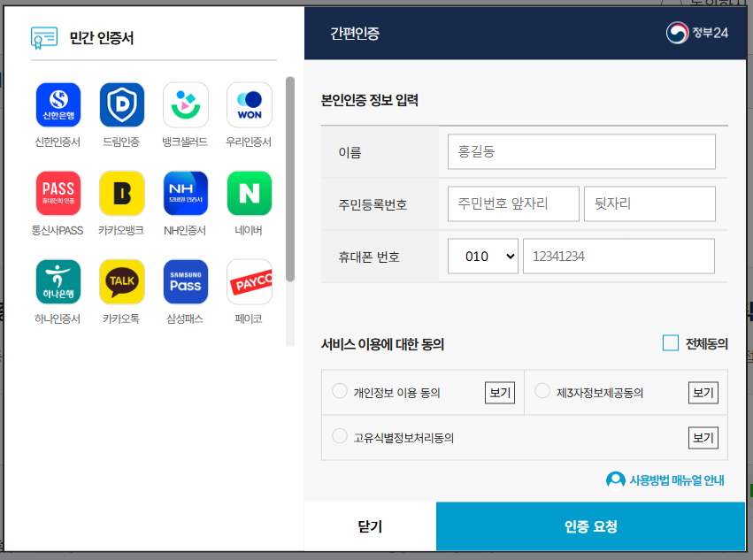Pick the 우리인증서 WON icon
Screen dimensions: 753x560
(x=250, y=104)
